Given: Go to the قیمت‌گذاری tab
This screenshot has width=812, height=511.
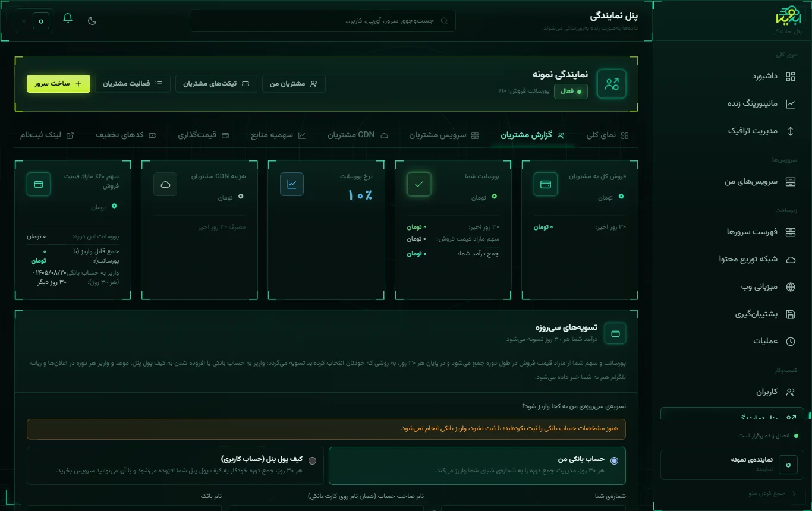Looking at the screenshot, I should click(203, 135).
